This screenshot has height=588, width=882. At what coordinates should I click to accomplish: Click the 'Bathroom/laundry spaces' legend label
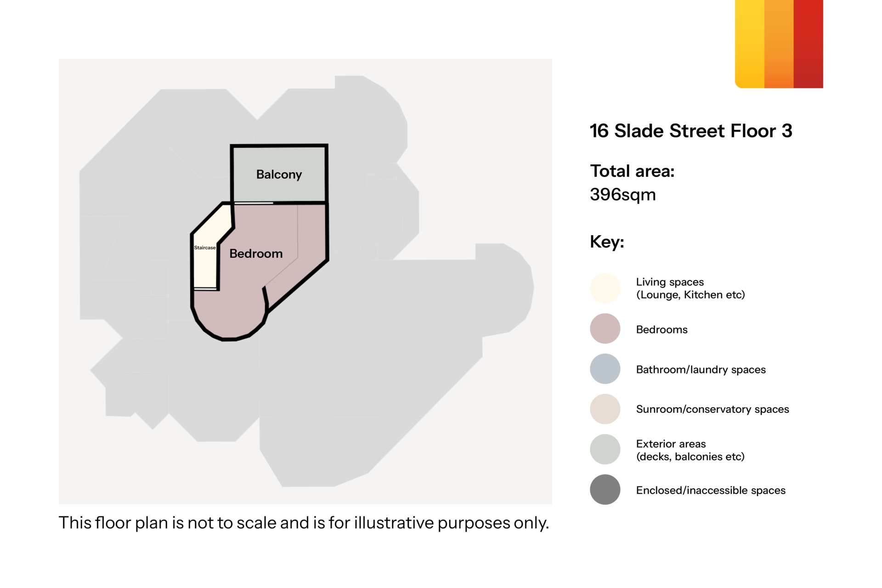(x=701, y=370)
